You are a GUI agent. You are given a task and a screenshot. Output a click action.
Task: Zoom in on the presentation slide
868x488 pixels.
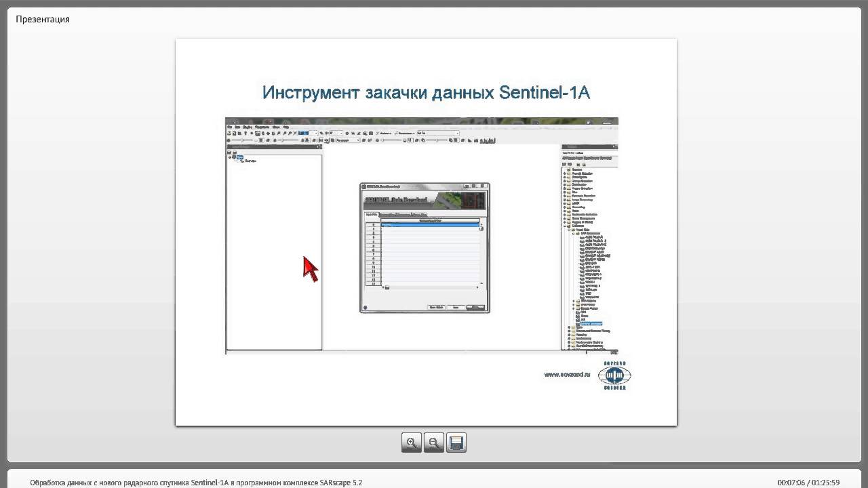click(x=412, y=443)
